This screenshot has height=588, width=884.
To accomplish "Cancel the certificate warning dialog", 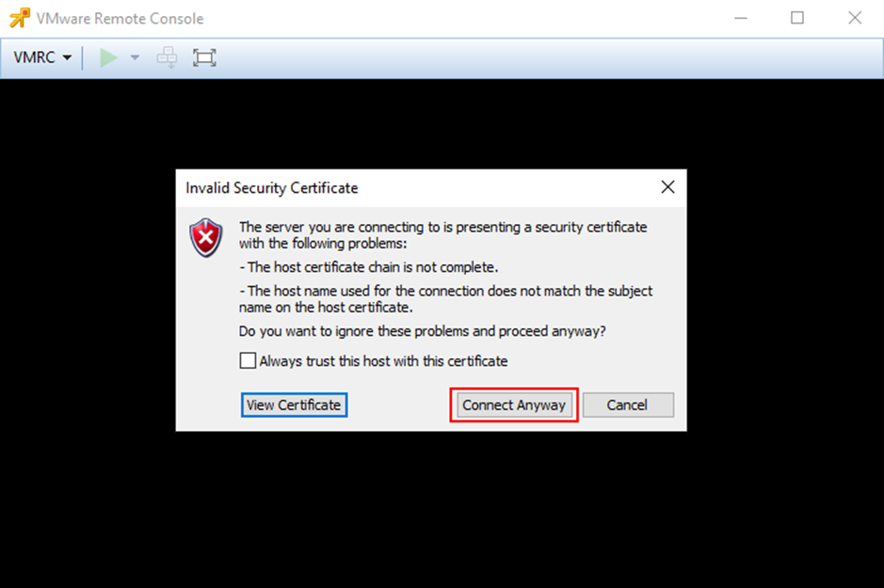I will (628, 405).
